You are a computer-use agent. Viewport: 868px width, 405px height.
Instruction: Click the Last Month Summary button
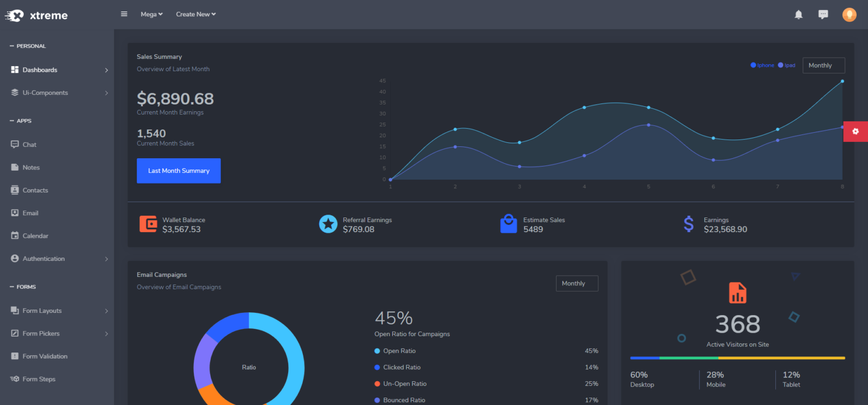179,171
